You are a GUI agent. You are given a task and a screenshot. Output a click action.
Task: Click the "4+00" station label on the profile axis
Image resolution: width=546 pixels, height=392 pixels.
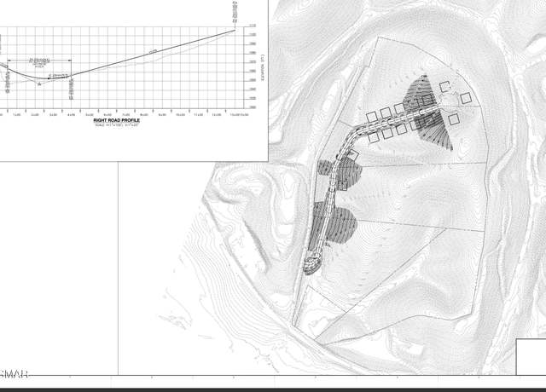(x=71, y=114)
